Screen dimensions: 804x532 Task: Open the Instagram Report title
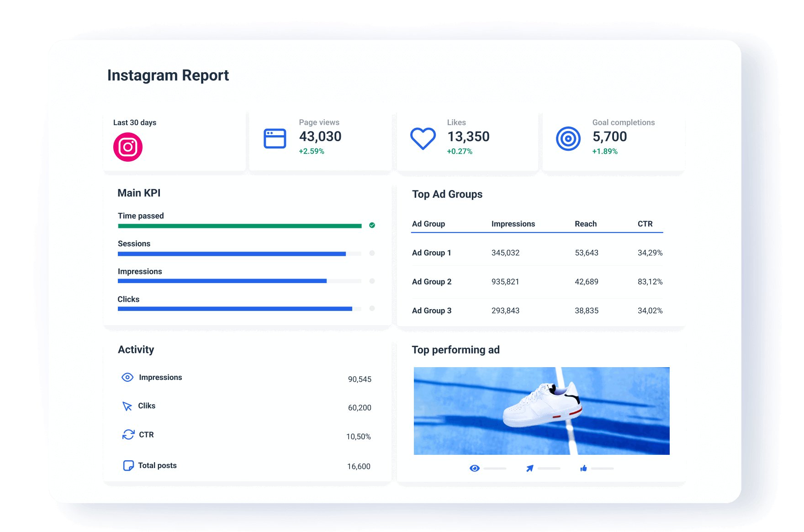coord(168,75)
